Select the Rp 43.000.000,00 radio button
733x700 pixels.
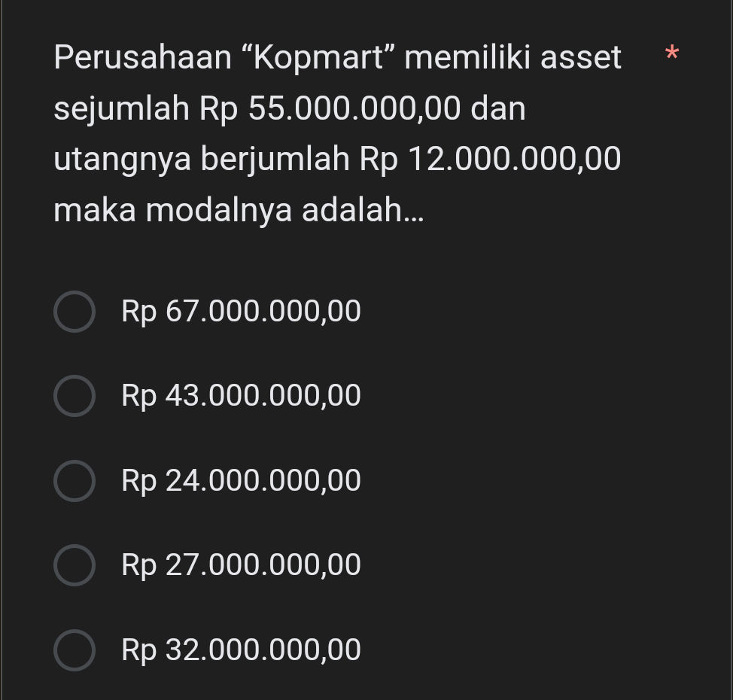(x=75, y=395)
